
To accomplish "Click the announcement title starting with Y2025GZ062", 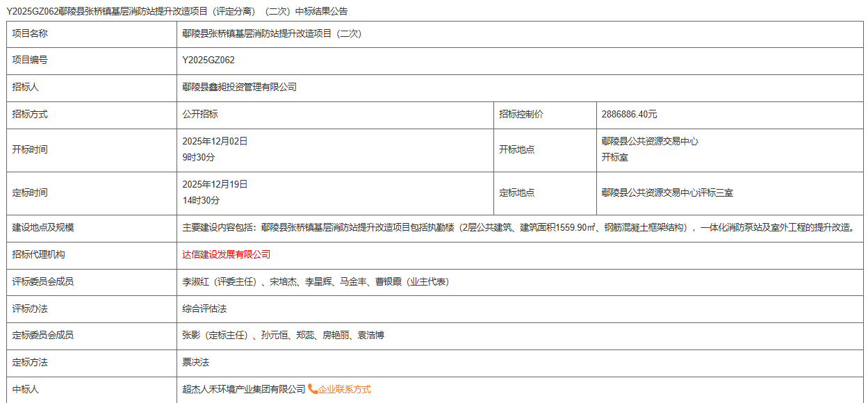I will (x=177, y=11).
